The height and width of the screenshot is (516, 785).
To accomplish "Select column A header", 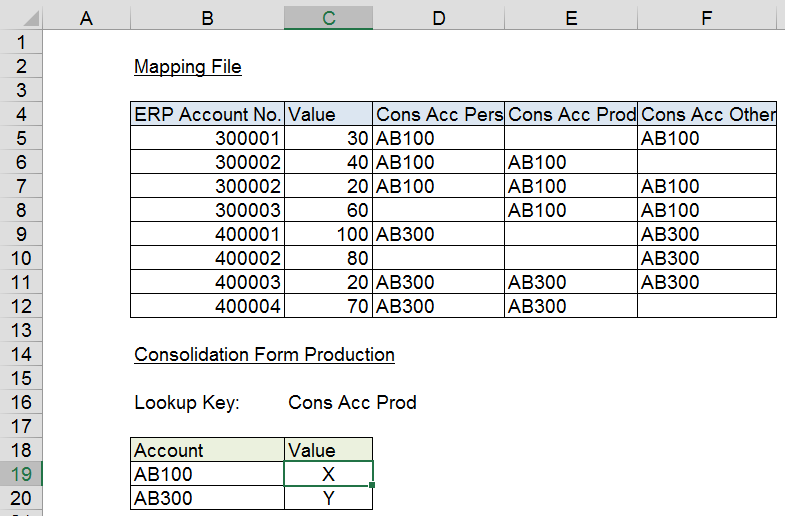I will point(87,18).
